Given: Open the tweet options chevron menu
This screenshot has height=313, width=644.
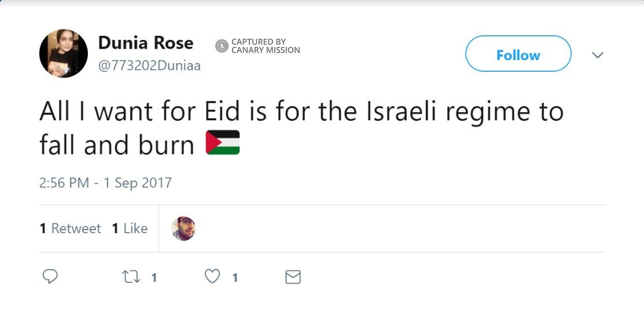Looking at the screenshot, I should [598, 55].
